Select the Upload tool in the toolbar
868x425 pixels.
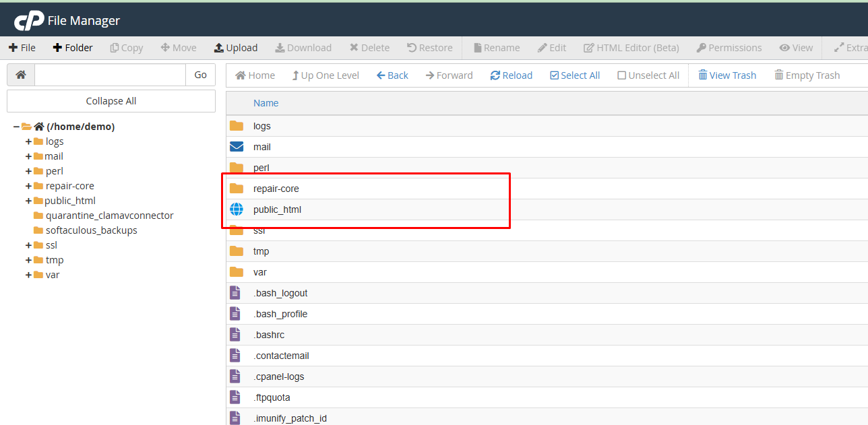235,47
